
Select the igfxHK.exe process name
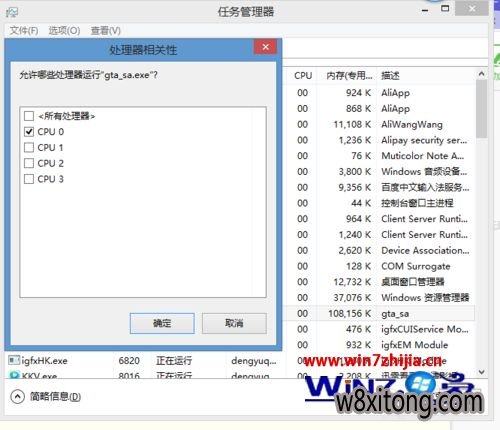pyautogui.click(x=44, y=361)
